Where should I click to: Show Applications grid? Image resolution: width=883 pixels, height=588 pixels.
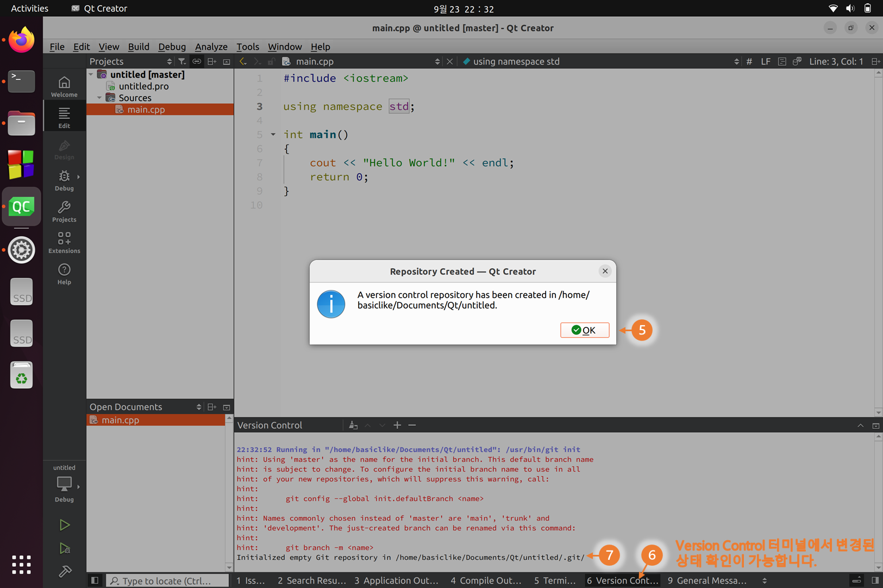tap(21, 565)
